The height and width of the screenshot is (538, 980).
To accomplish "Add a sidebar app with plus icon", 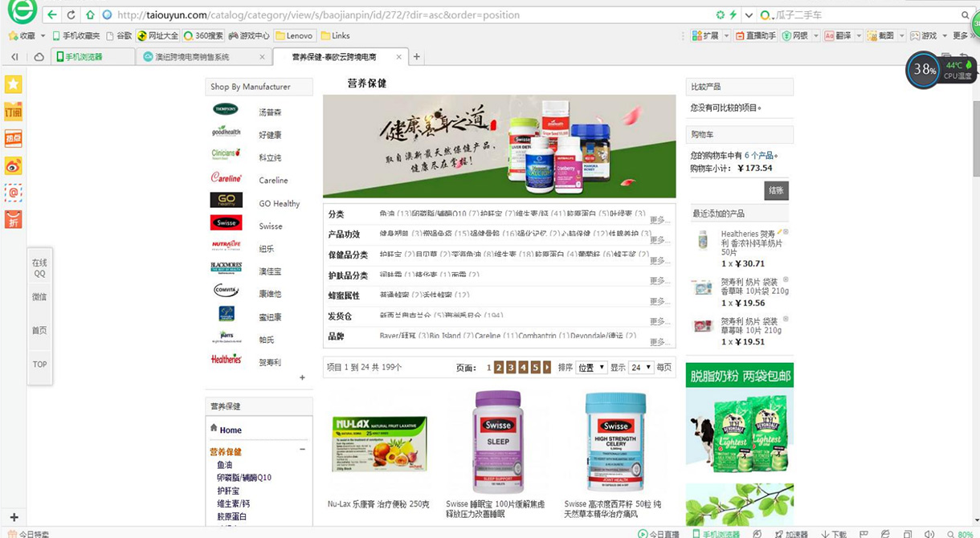I will click(14, 517).
